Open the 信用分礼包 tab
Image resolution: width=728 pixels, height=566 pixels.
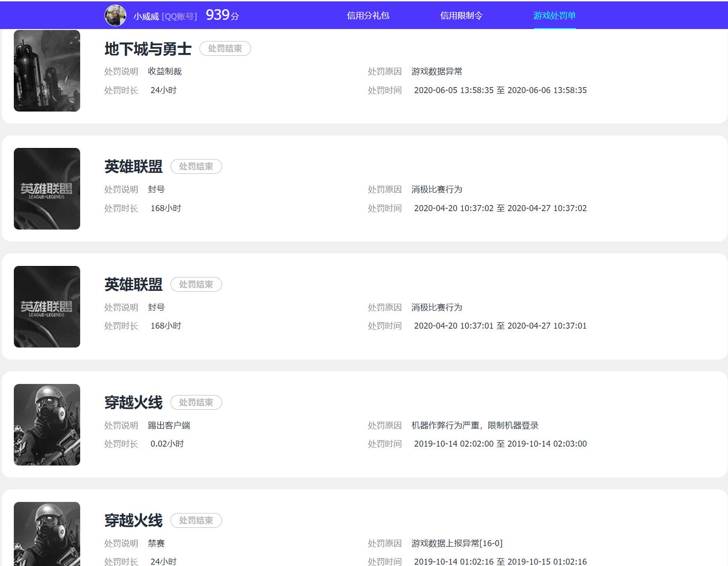368,16
